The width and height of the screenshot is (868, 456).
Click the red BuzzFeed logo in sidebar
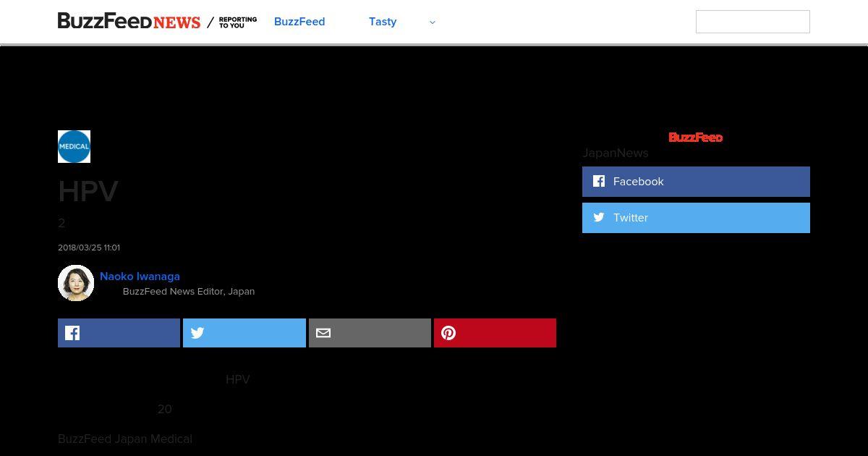click(696, 138)
